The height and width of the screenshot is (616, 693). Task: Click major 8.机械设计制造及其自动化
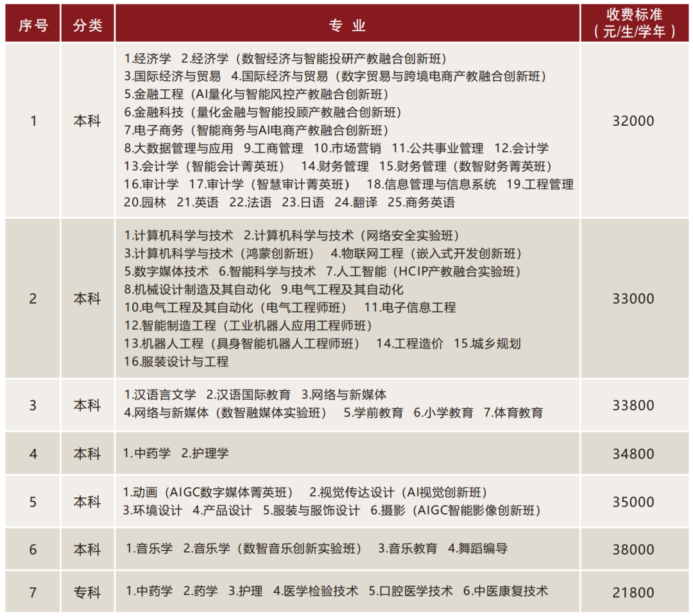click(x=197, y=290)
